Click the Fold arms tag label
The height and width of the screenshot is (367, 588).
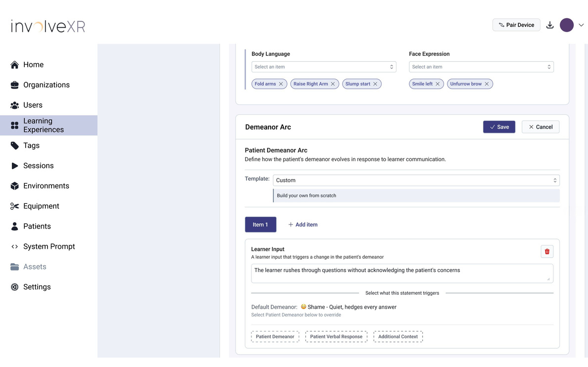tap(265, 84)
